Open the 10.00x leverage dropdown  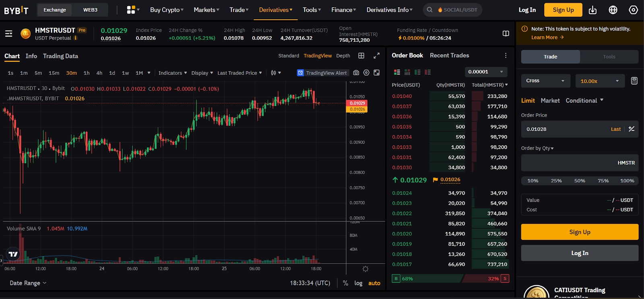point(600,81)
